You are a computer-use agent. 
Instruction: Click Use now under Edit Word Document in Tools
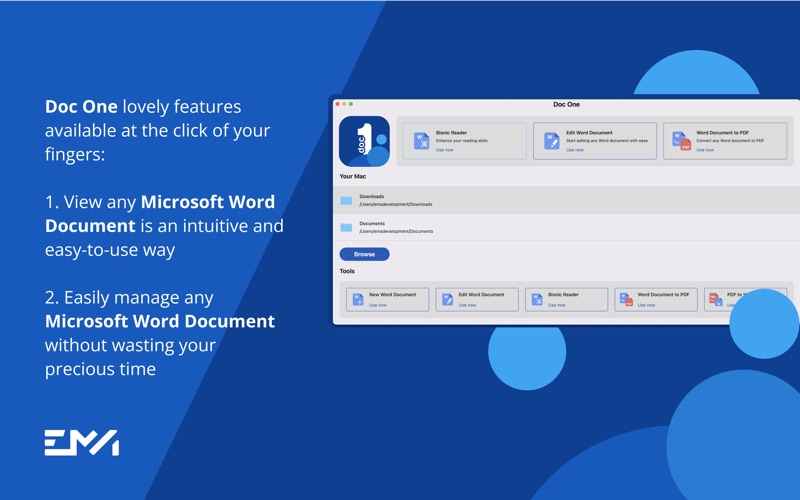pyautogui.click(x=467, y=305)
